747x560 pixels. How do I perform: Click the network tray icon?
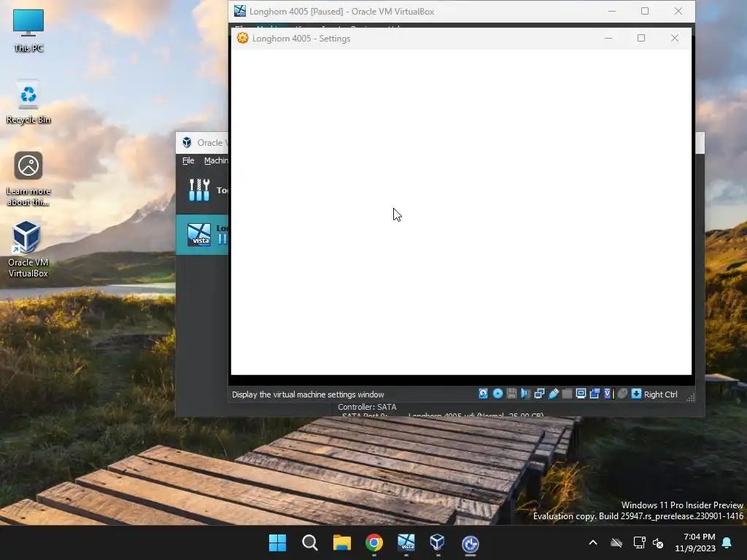tap(639, 542)
